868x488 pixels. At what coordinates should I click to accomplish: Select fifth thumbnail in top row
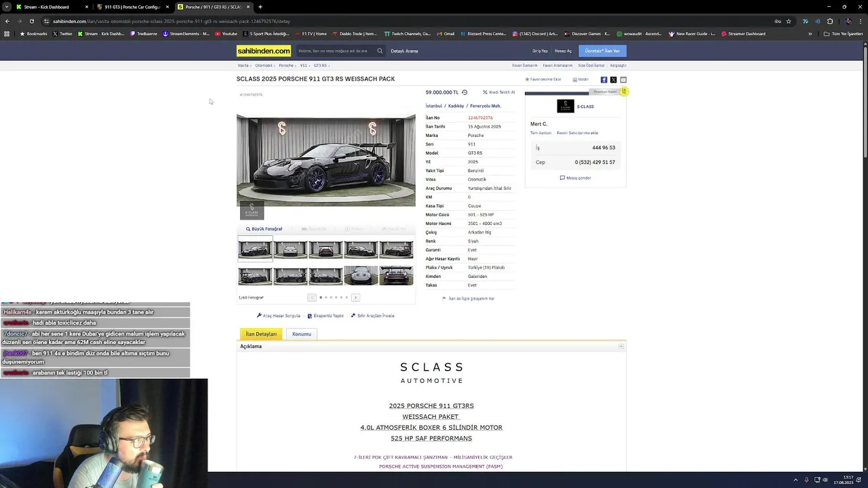coord(396,249)
